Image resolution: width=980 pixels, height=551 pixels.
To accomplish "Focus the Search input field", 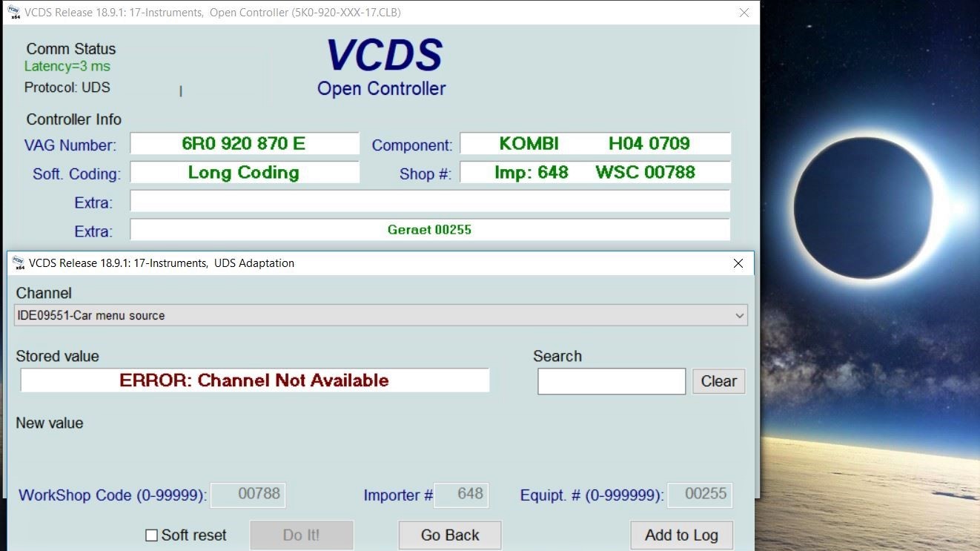I will pos(612,381).
